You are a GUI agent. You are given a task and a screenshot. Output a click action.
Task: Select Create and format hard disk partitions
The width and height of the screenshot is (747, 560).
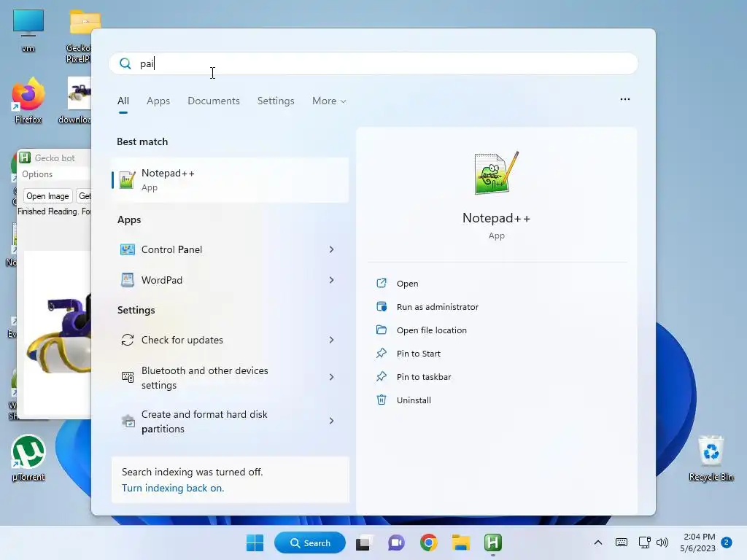click(x=204, y=421)
